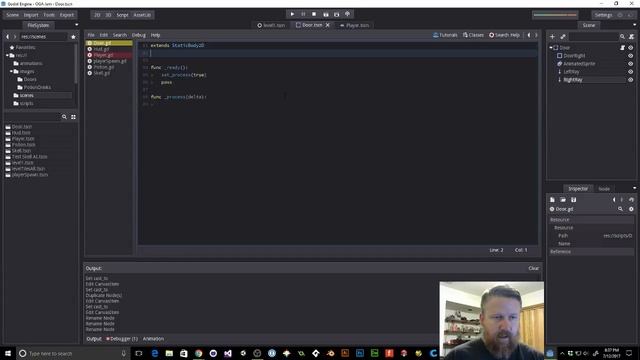The width and height of the screenshot is (640, 360).
Task: Open Visual Studio from the taskbar
Action: (228, 353)
